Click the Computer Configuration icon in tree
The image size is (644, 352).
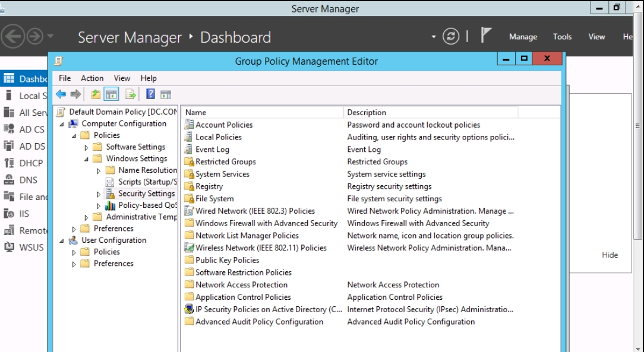pyautogui.click(x=74, y=123)
